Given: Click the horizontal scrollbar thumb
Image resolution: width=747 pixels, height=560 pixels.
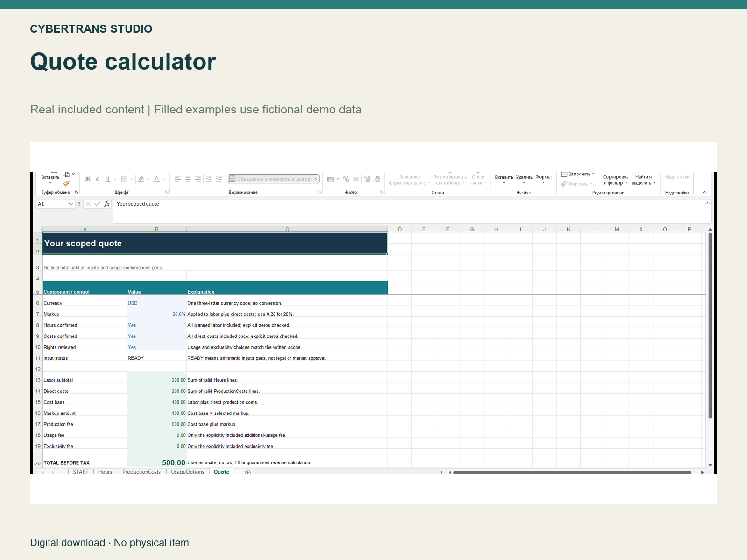Looking at the screenshot, I should 572,472.
